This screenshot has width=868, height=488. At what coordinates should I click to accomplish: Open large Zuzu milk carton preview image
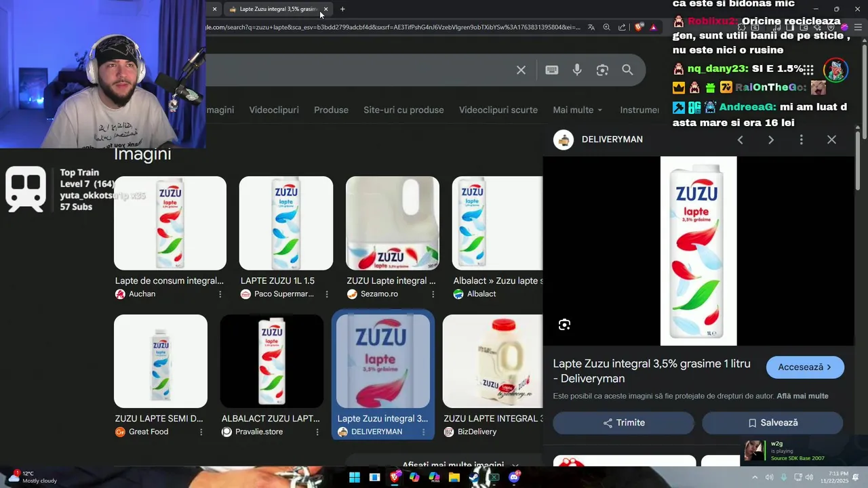click(x=698, y=251)
